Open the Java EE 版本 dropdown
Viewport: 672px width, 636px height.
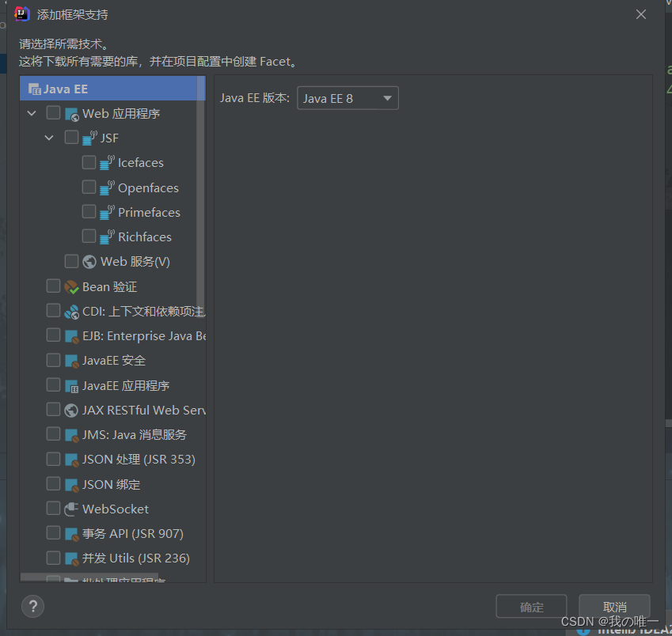(x=347, y=98)
